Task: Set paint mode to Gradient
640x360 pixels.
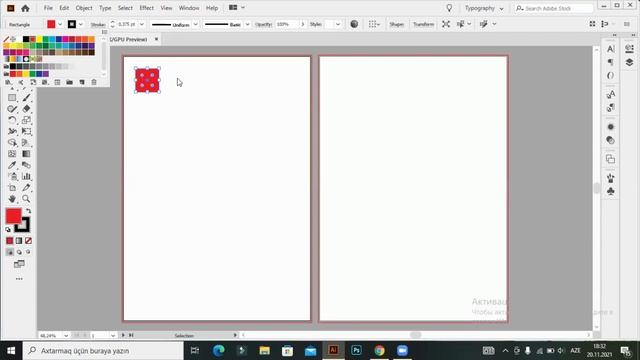Action: tap(19, 241)
